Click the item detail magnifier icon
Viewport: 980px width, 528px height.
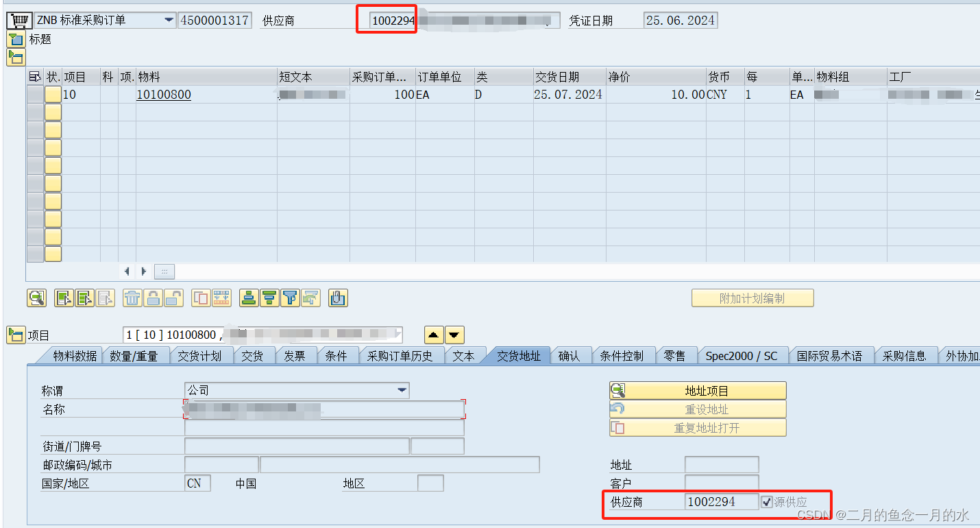36,298
